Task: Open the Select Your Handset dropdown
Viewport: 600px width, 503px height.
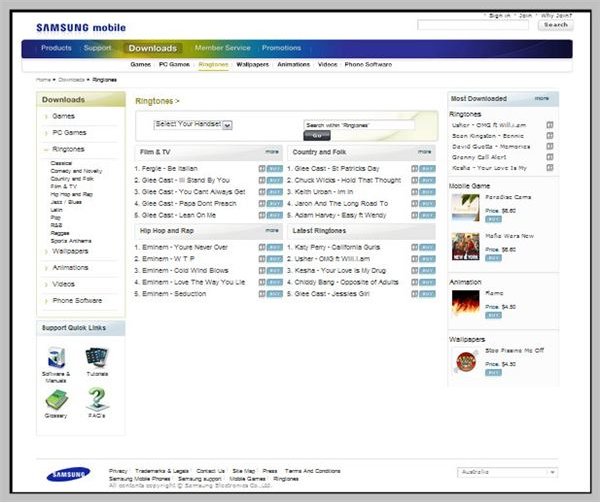Action: coord(192,125)
